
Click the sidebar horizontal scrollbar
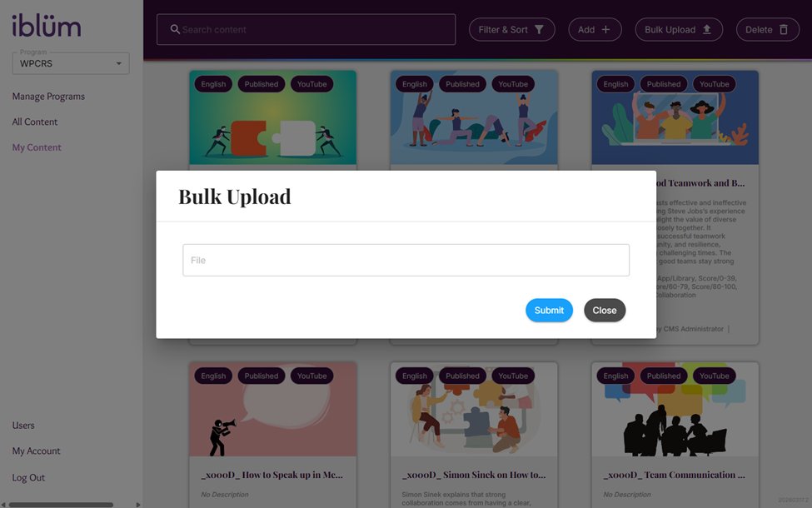61,505
